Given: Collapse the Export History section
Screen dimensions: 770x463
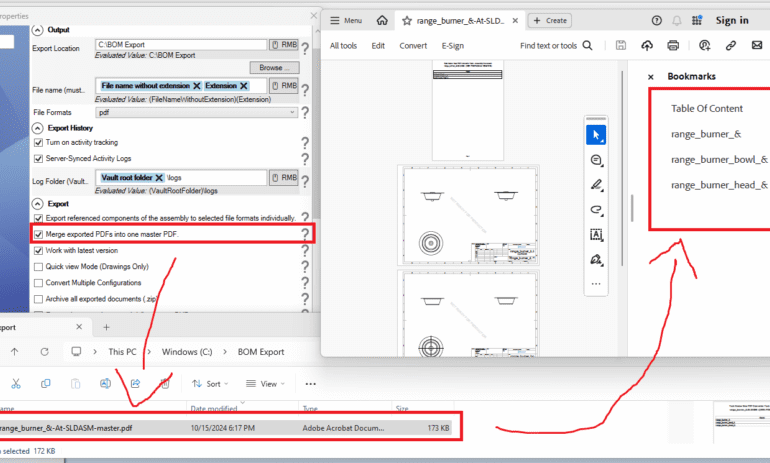Looking at the screenshot, I should (x=37, y=128).
